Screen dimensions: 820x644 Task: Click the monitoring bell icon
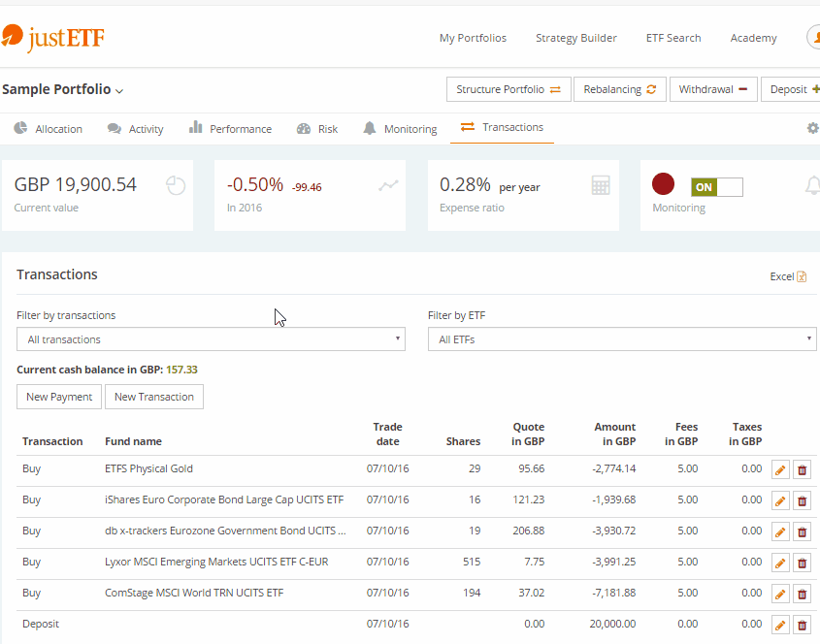(x=812, y=185)
